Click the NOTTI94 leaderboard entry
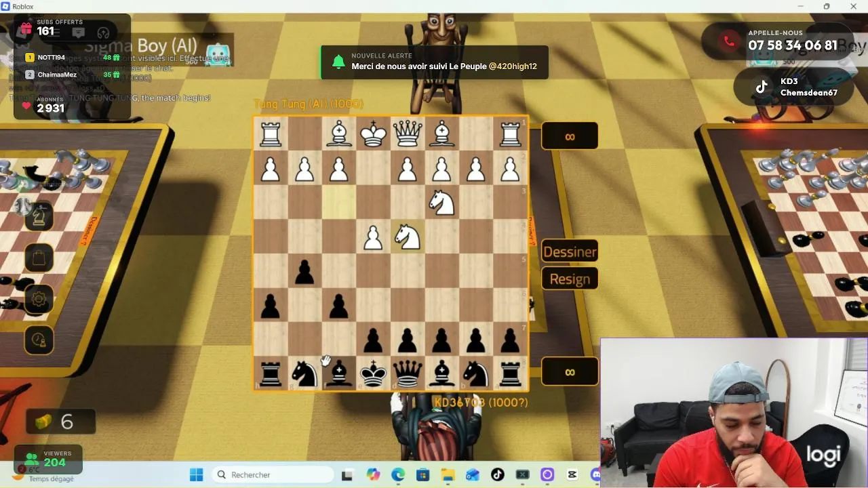 pos(74,58)
